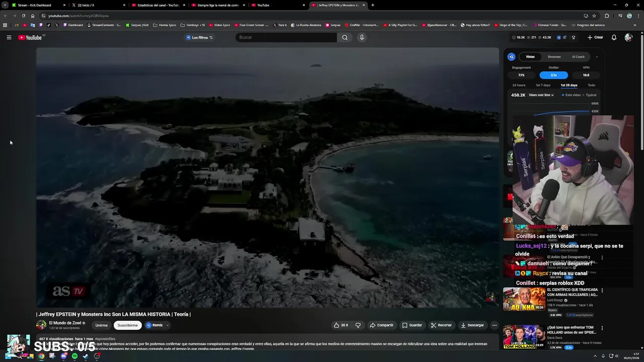Open Spotify from the Windows taskbar
Image resolution: width=644 pixels, height=362 pixels.
(74, 356)
